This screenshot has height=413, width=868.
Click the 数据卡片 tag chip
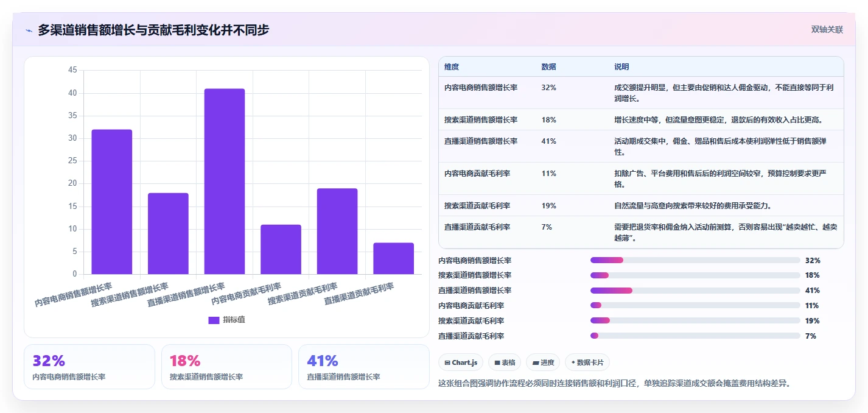tap(587, 362)
